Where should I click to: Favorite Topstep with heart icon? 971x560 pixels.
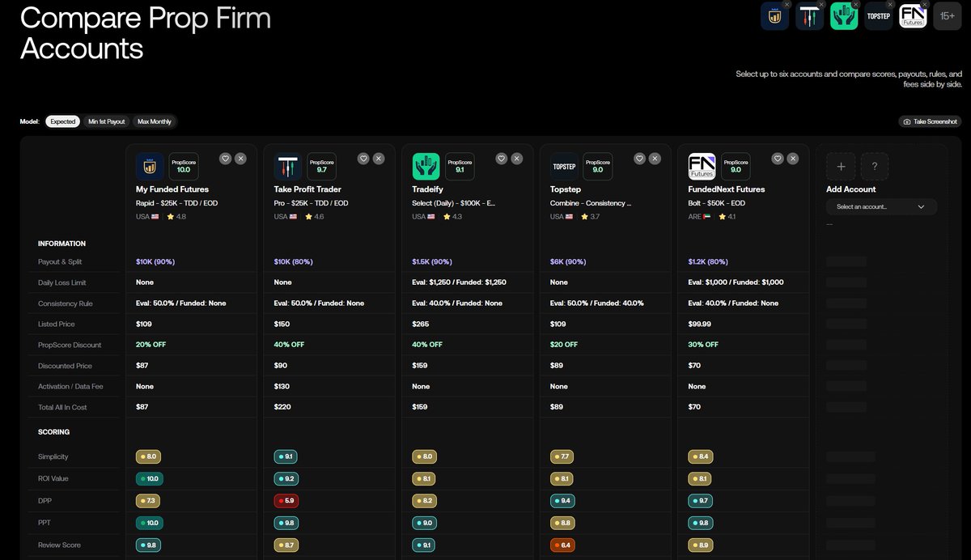pos(639,159)
